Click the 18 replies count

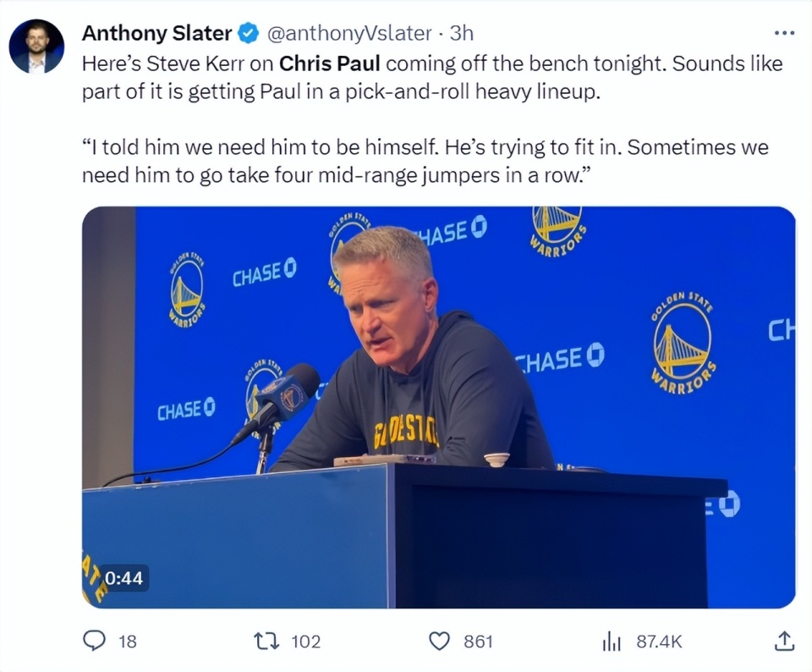pyautogui.click(x=127, y=642)
